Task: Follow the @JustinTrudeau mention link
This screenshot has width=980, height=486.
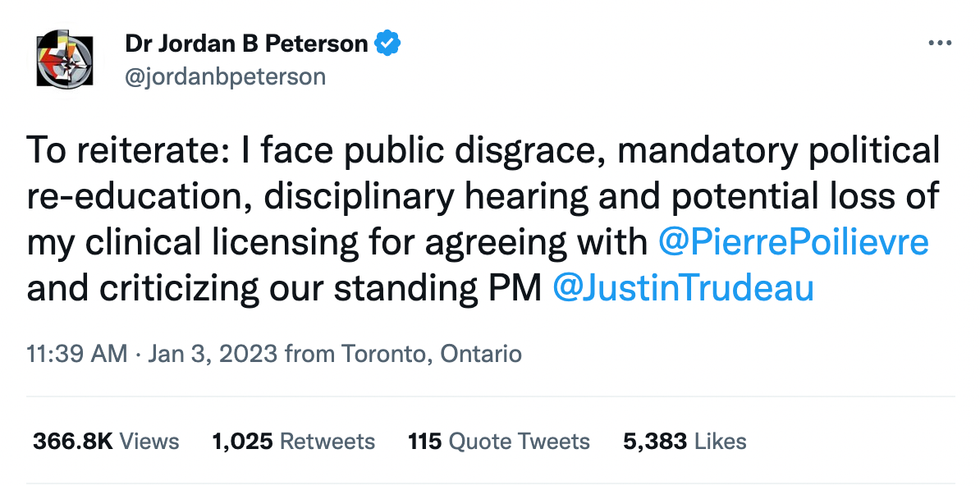Action: pos(683,288)
